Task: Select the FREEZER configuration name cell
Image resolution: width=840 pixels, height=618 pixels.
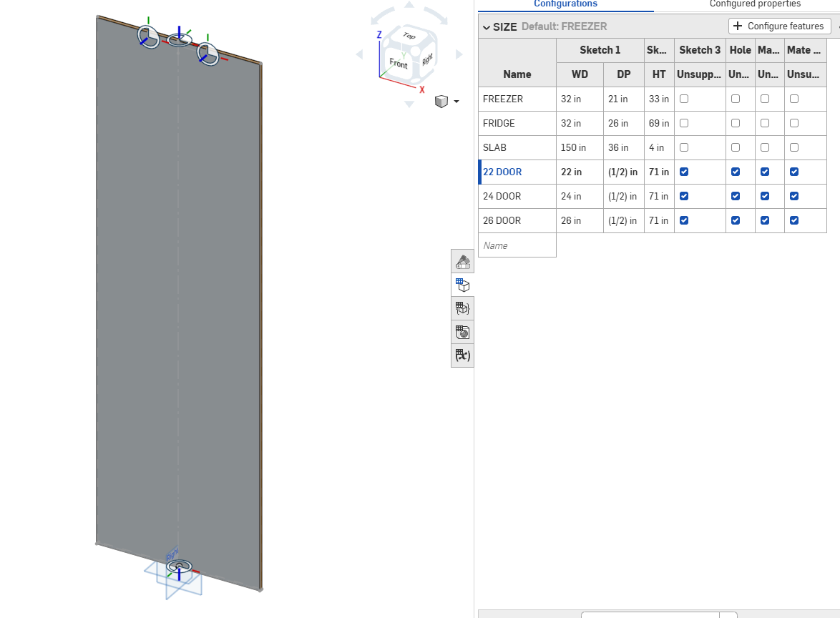Action: (x=517, y=99)
